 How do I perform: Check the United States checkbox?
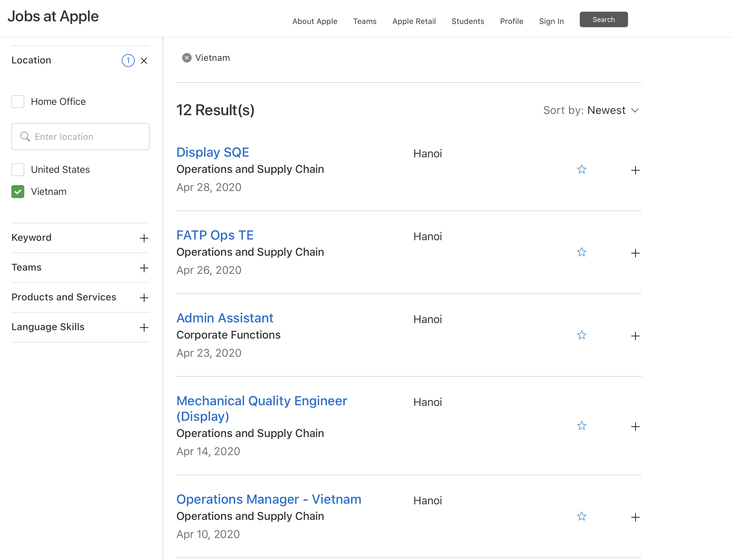pos(18,170)
